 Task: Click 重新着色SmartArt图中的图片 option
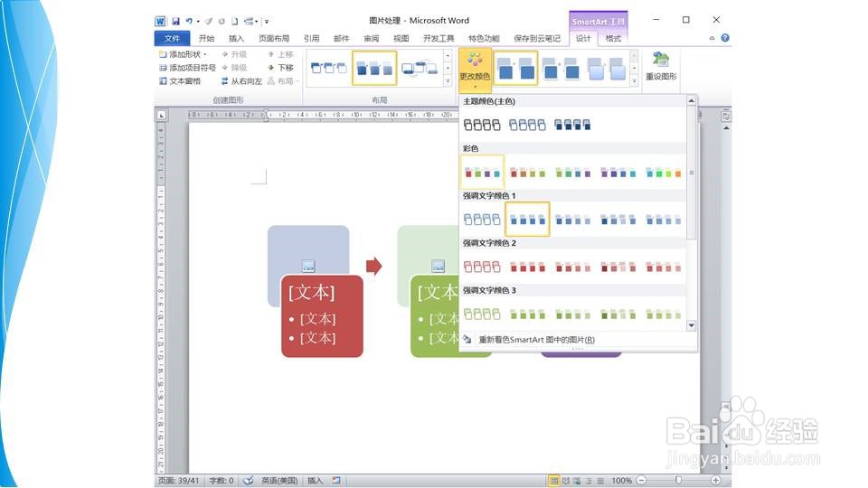pos(536,339)
